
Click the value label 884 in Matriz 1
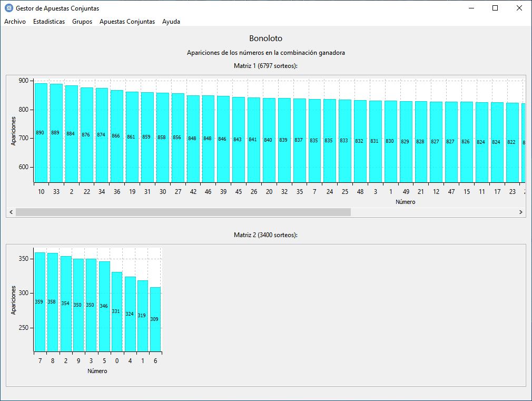[71, 134]
